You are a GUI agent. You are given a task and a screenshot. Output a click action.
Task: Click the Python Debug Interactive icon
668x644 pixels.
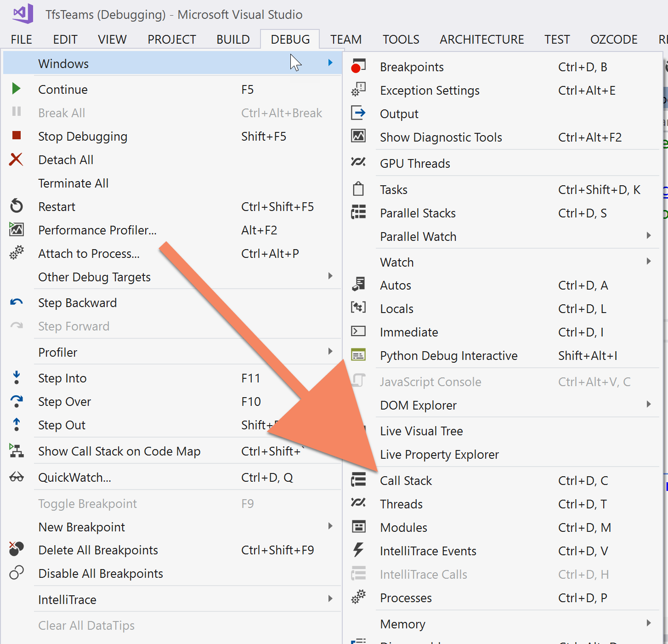coord(358,354)
